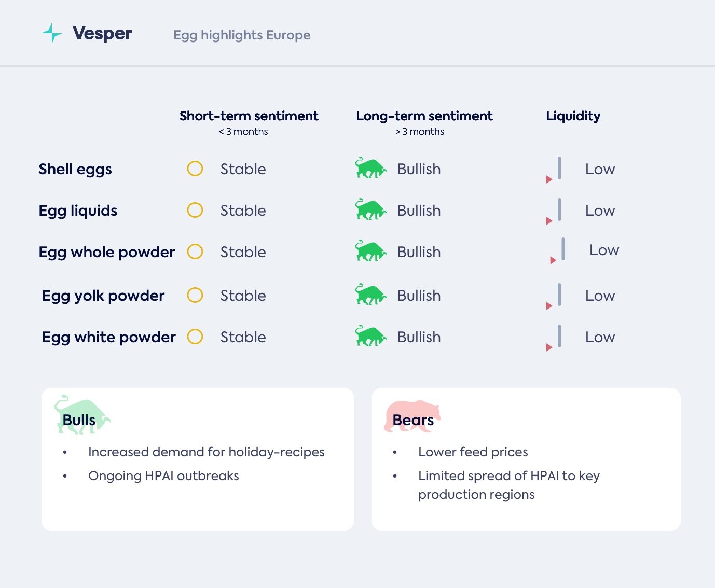Click the Short-term sentiment column header
Screen dimensions: 715x588
point(249,116)
